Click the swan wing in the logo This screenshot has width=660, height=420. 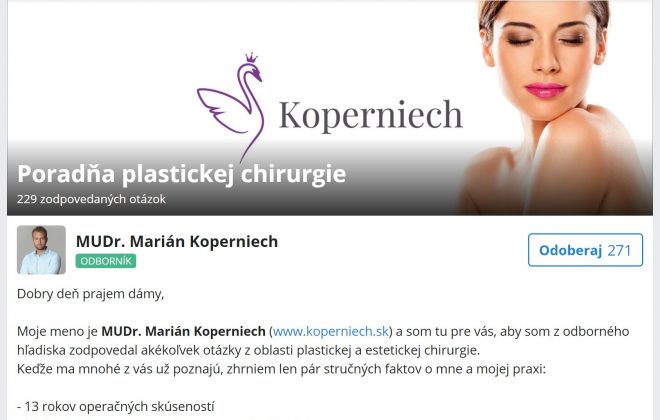pos(221,109)
